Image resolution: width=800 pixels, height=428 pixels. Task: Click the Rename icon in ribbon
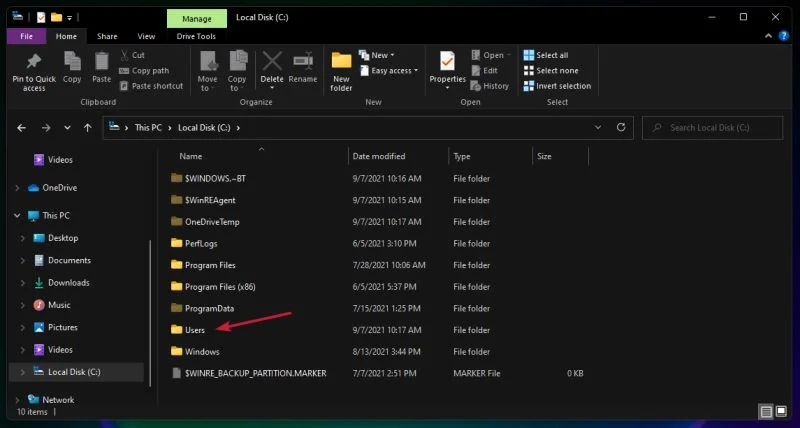(303, 62)
